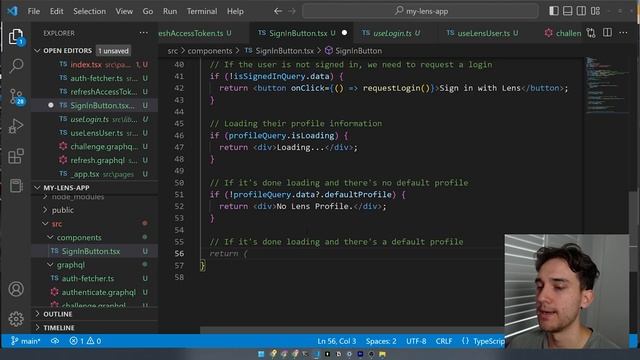Image resolution: width=640 pixels, height=360 pixels.
Task: Open the Run and Debug view
Action: (16, 126)
